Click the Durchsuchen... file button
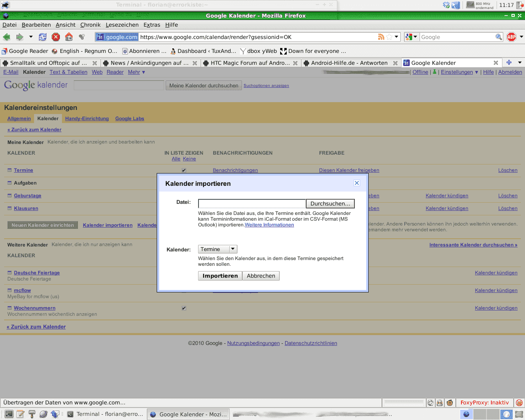Viewport: 525px width, 420px height. coord(330,203)
